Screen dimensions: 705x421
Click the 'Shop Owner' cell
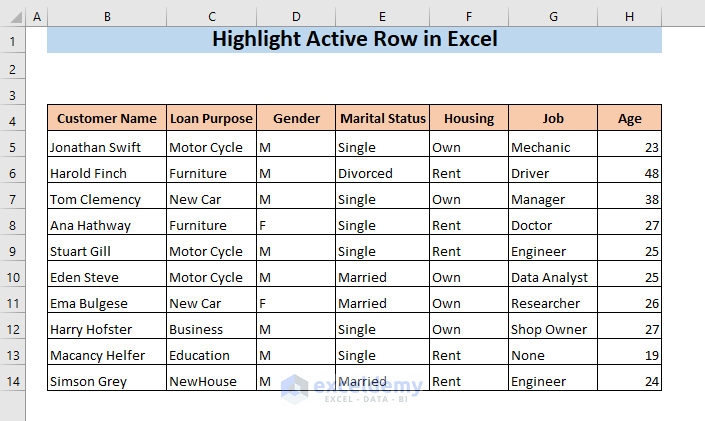tap(553, 329)
